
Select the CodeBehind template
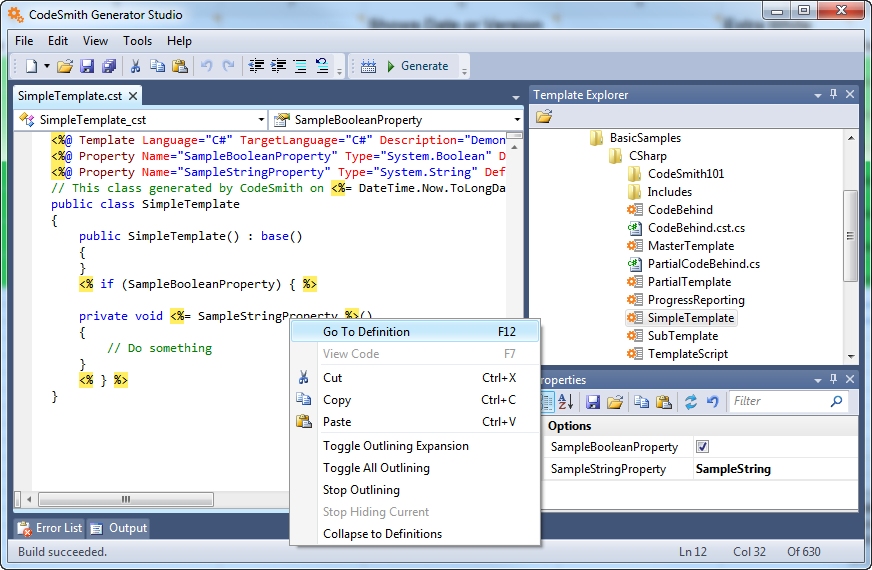tap(680, 210)
